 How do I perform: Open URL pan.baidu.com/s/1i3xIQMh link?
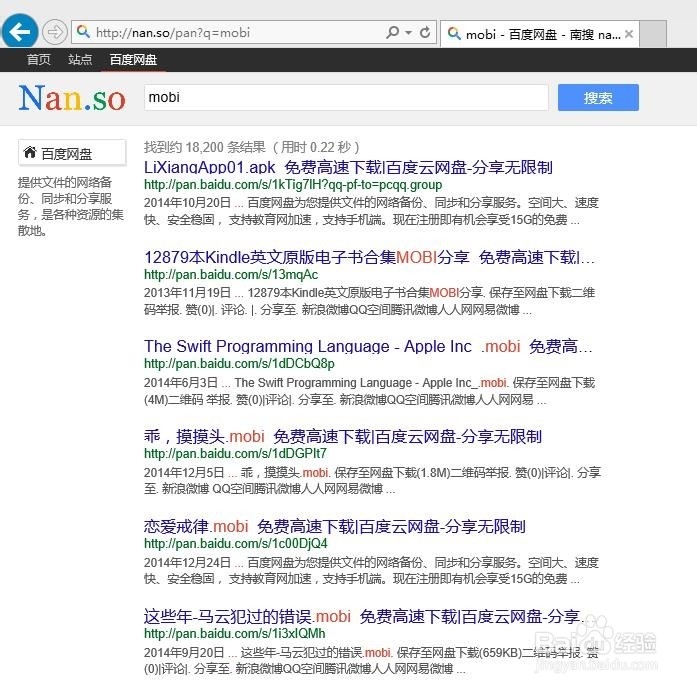click(235, 633)
